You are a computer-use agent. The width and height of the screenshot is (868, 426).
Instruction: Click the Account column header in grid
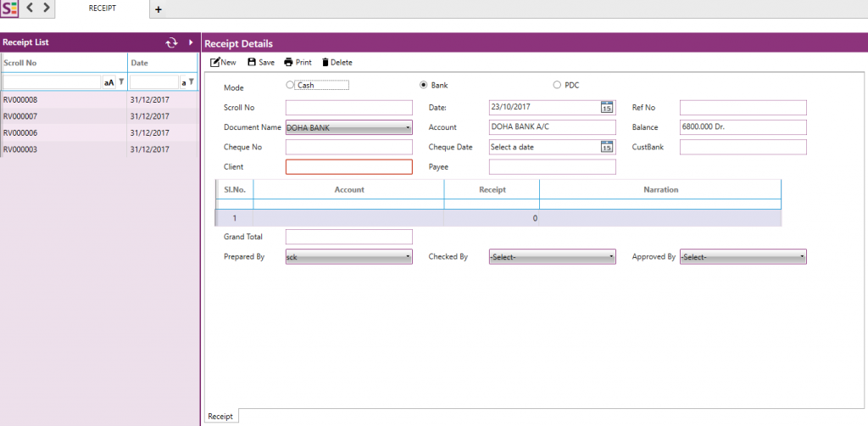click(x=348, y=189)
